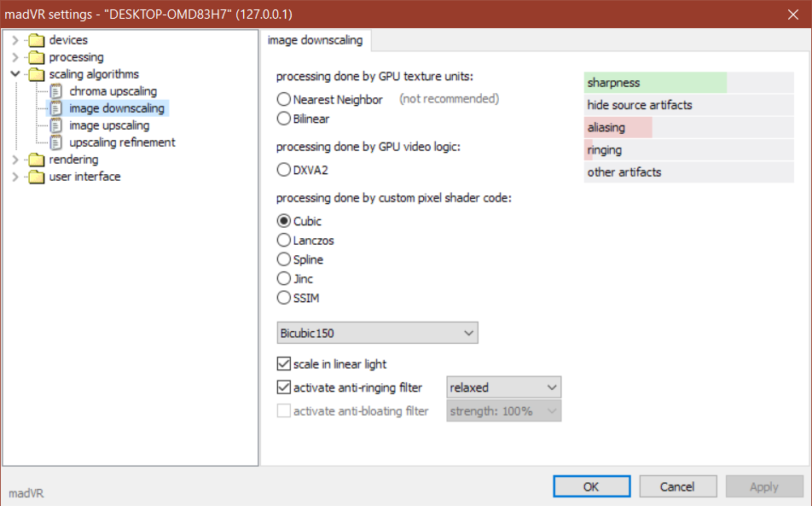
Task: Toggle activate anti-ringing filter checkbox
Action: click(284, 387)
